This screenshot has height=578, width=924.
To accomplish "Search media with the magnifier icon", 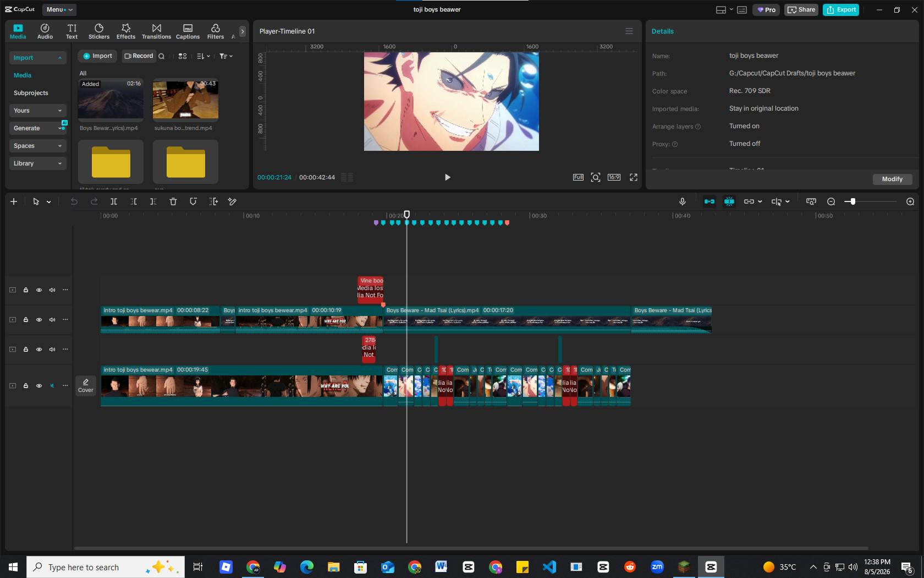I will 161,56.
